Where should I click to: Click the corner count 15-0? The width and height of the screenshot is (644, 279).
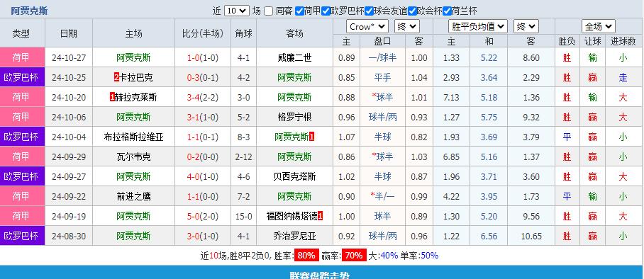(x=243, y=216)
